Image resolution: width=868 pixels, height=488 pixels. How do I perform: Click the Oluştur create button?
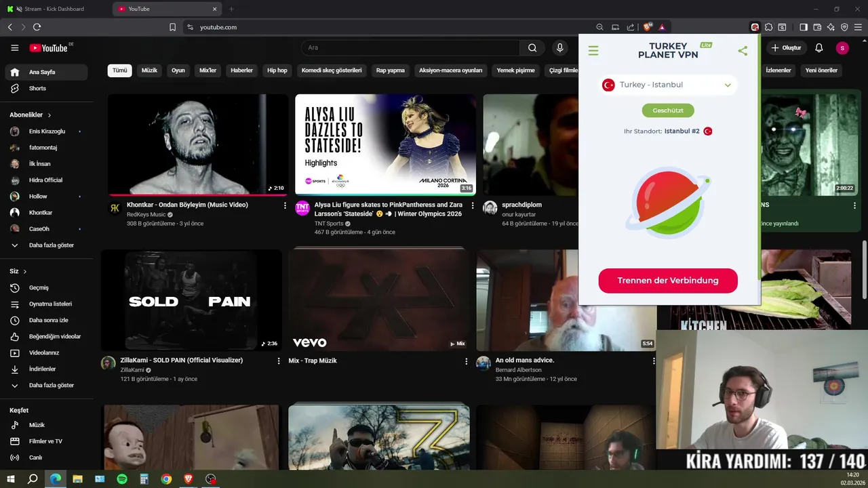(786, 48)
